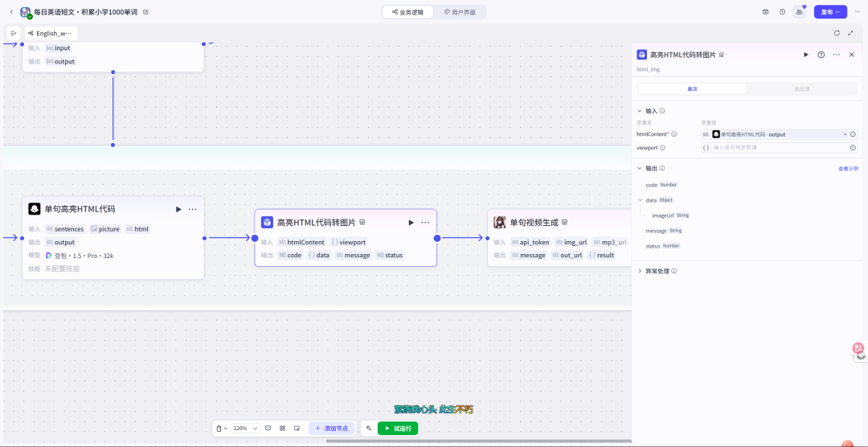Show info for 异常处理 section

click(x=674, y=272)
